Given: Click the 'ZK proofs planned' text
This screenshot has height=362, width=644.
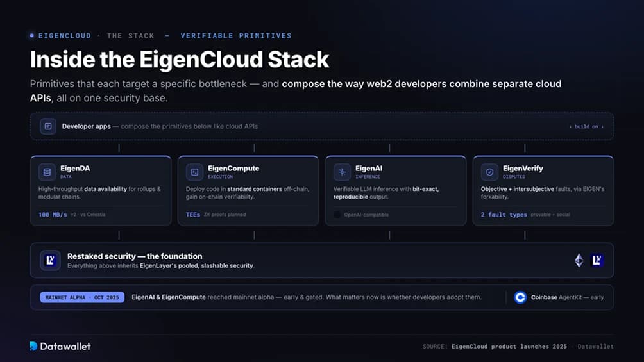Looking at the screenshot, I should coord(225,214).
